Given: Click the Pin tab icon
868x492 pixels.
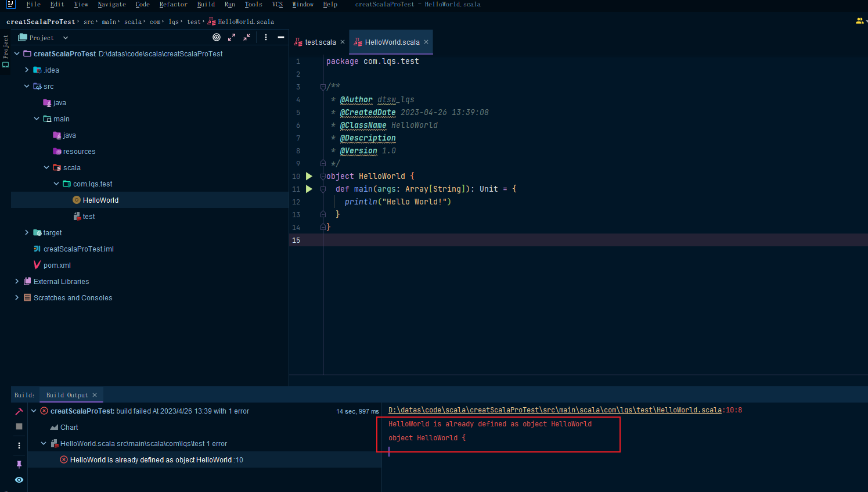Looking at the screenshot, I should [19, 464].
